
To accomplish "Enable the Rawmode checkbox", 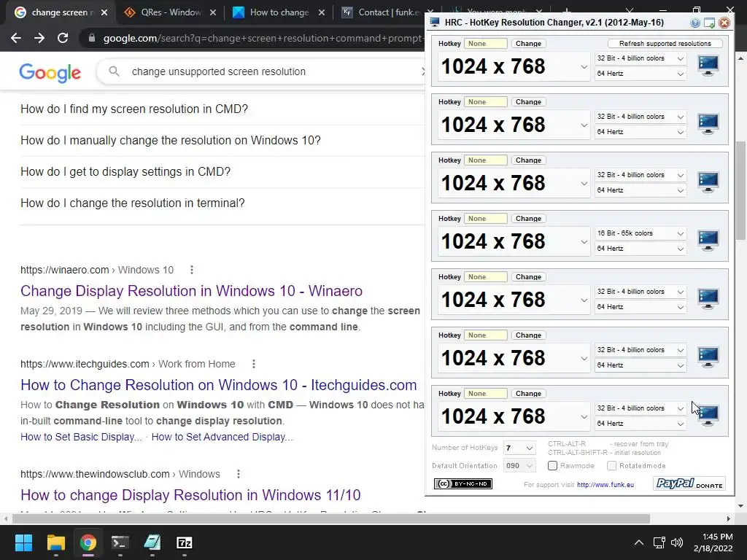I will click(553, 466).
